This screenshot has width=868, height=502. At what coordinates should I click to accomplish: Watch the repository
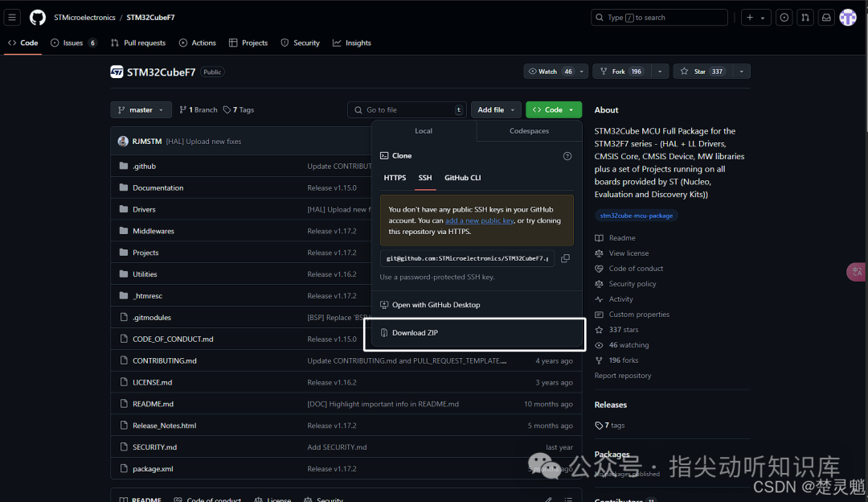(551, 72)
